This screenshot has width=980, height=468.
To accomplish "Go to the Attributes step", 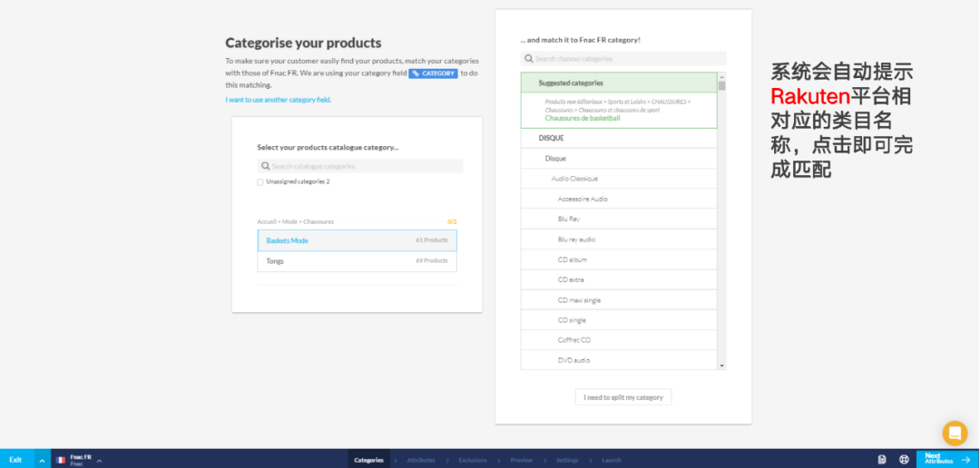I will pyautogui.click(x=421, y=460).
